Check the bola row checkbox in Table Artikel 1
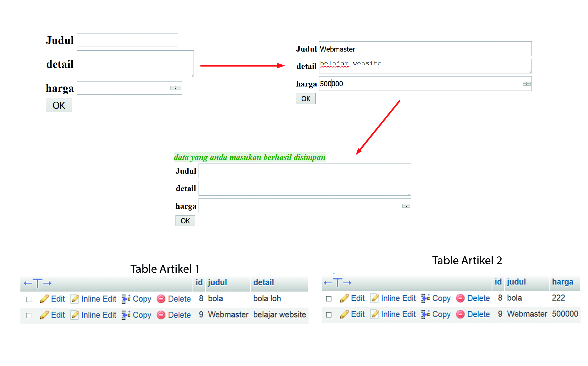 29,300
